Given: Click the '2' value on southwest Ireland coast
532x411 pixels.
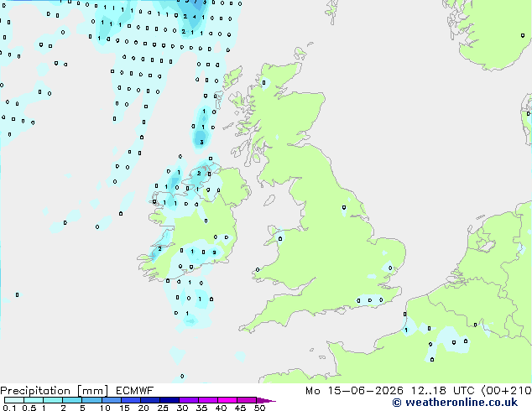Looking at the screenshot, I should pos(159,248).
